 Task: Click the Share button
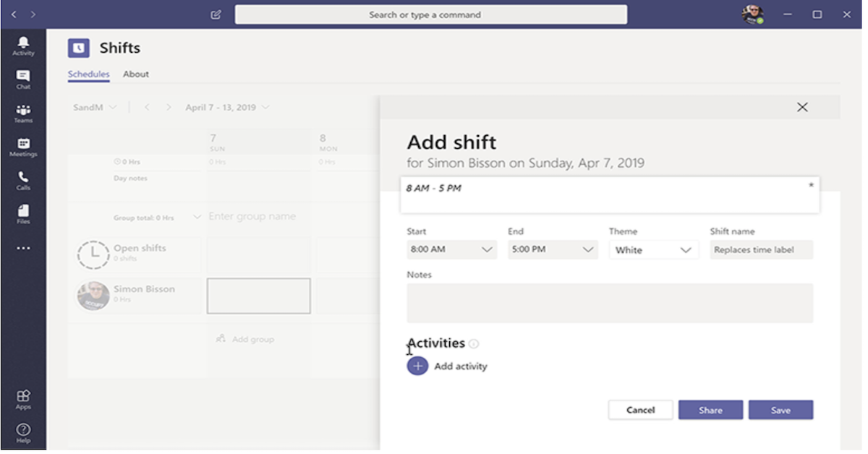pos(710,410)
